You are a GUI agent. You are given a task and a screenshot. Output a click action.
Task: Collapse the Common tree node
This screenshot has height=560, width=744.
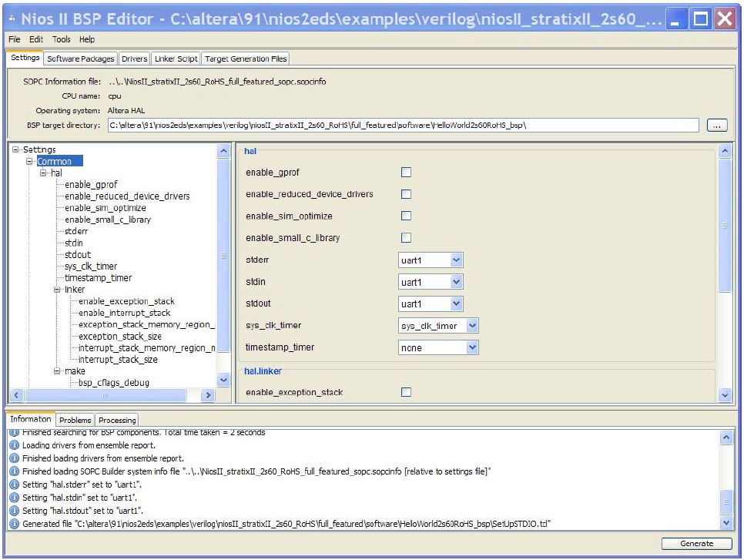[x=29, y=161]
